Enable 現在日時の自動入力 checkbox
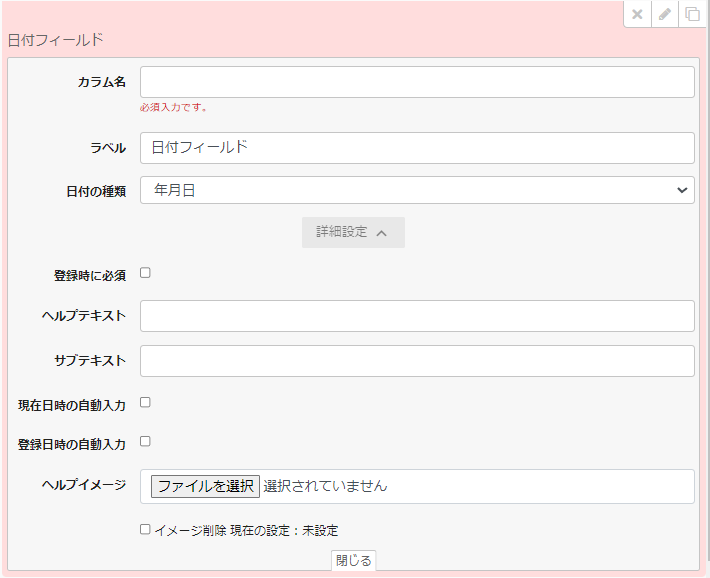 (x=145, y=403)
